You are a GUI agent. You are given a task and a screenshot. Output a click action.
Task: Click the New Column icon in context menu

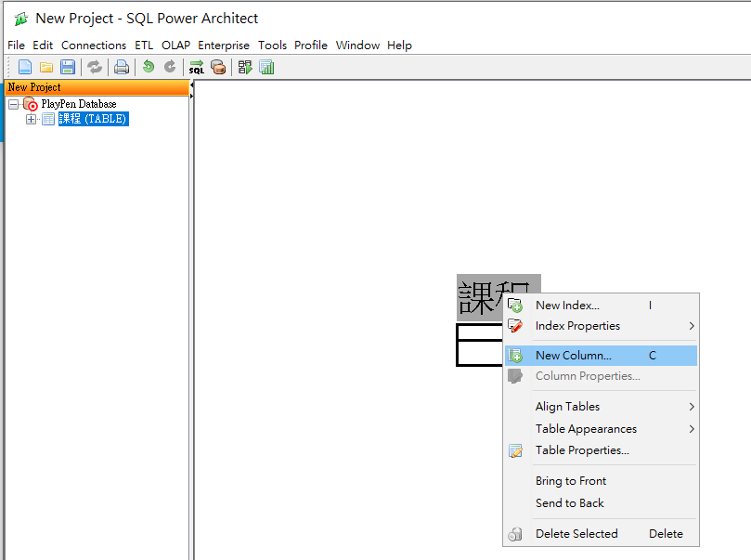(515, 356)
